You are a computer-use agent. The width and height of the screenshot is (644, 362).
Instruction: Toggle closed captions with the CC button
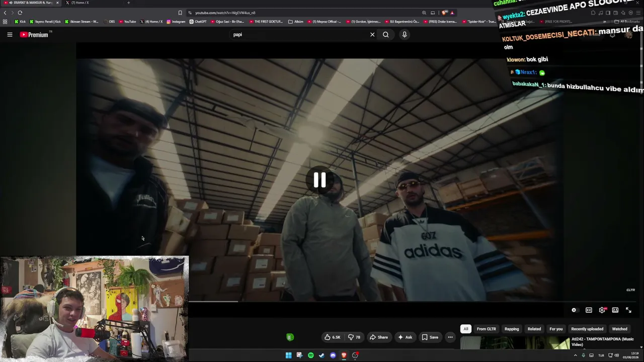pyautogui.click(x=589, y=310)
